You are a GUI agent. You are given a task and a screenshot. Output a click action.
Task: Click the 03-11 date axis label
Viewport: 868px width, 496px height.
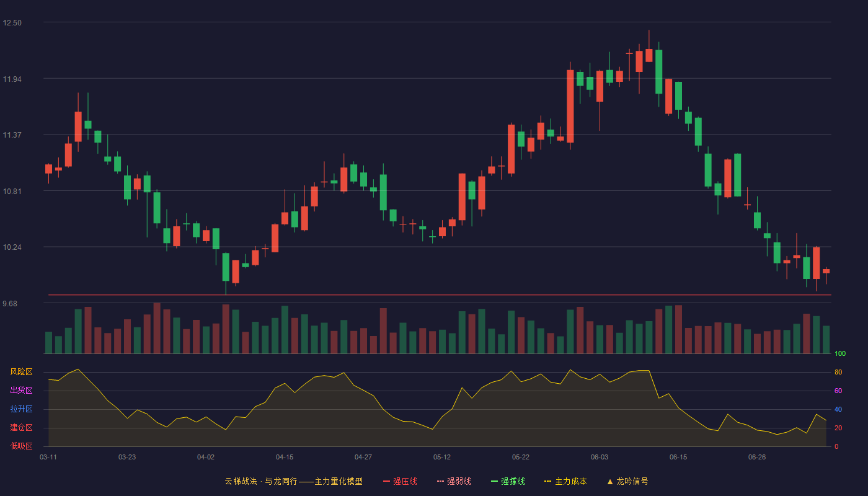tap(48, 457)
